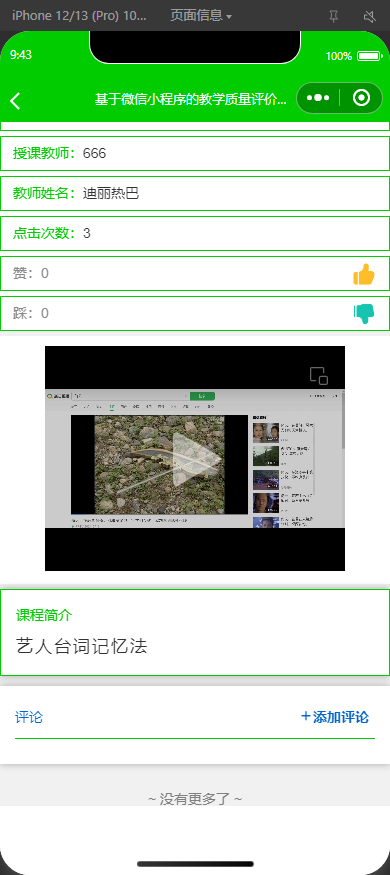
Task: Play the course video
Action: [195, 458]
